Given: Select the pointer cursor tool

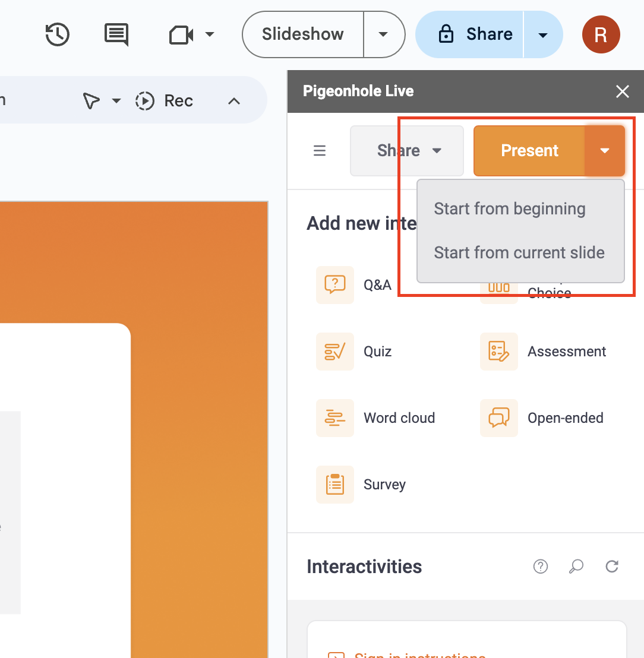Looking at the screenshot, I should click(91, 101).
